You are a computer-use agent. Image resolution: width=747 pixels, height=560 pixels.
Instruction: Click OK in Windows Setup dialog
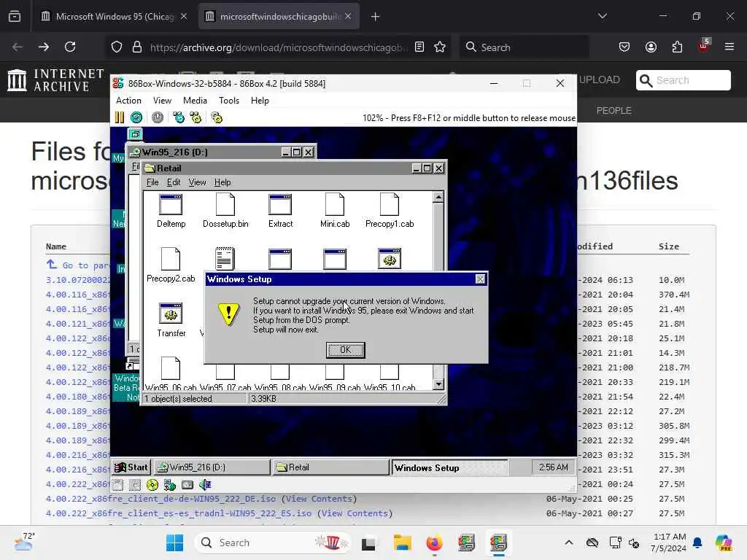[345, 350]
